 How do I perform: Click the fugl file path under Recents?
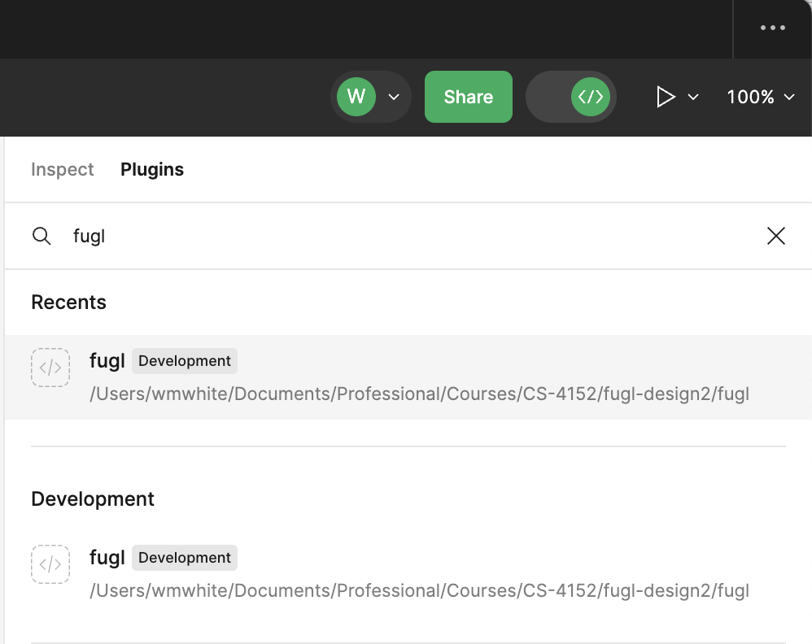click(x=419, y=394)
